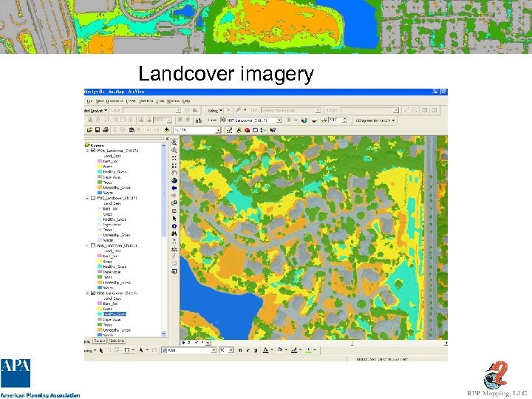The image size is (532, 399).
Task: Switch to the Source tab
Action: coord(100,341)
